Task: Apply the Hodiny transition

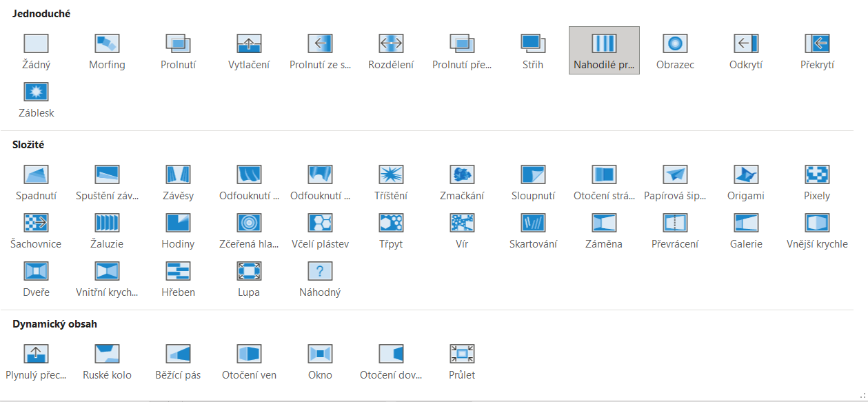Action: [178, 230]
